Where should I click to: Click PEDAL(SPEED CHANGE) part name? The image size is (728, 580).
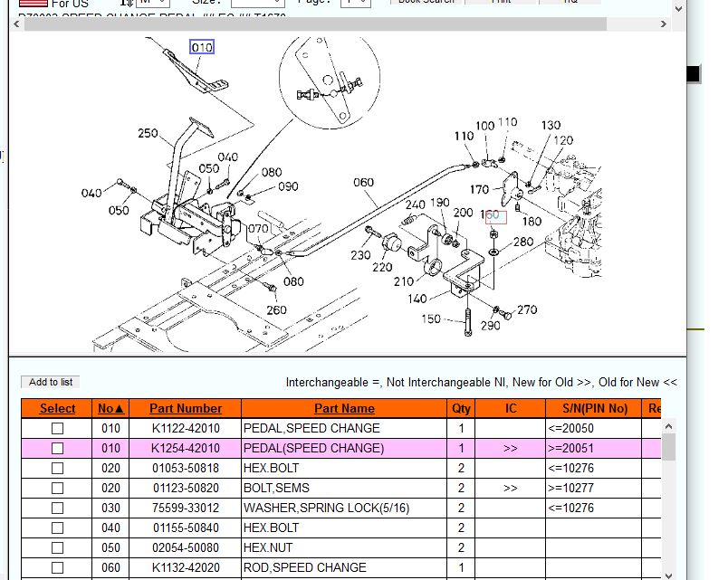[x=314, y=448]
